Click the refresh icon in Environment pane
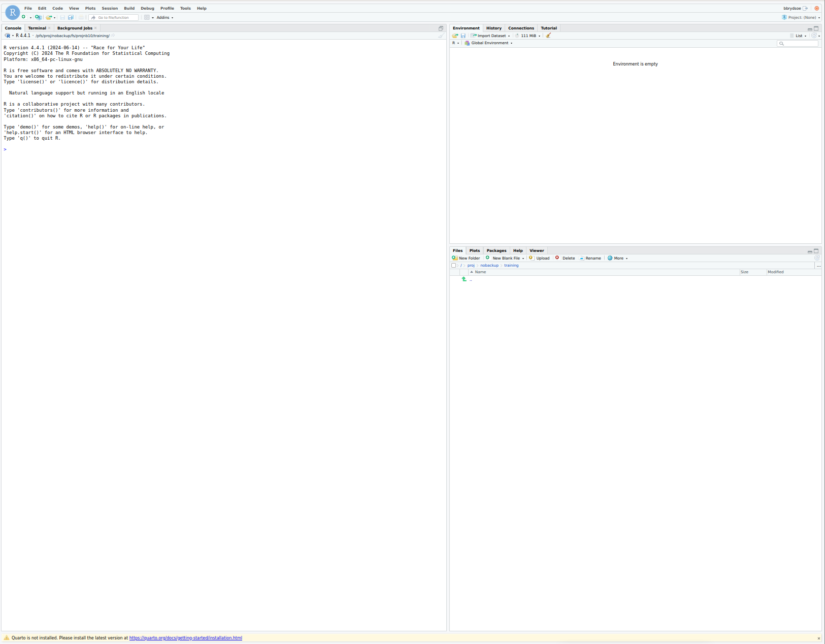This screenshot has height=644, width=825. (x=814, y=36)
